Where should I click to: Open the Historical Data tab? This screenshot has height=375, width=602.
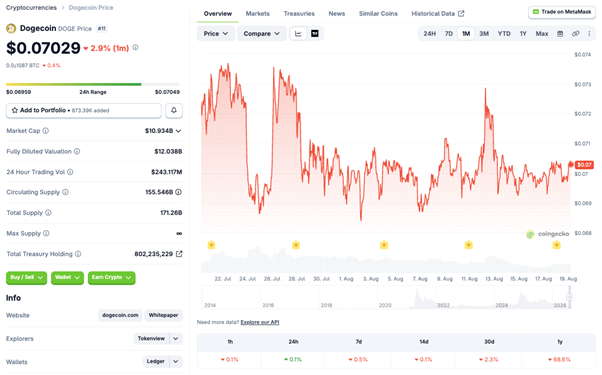pyautogui.click(x=438, y=13)
